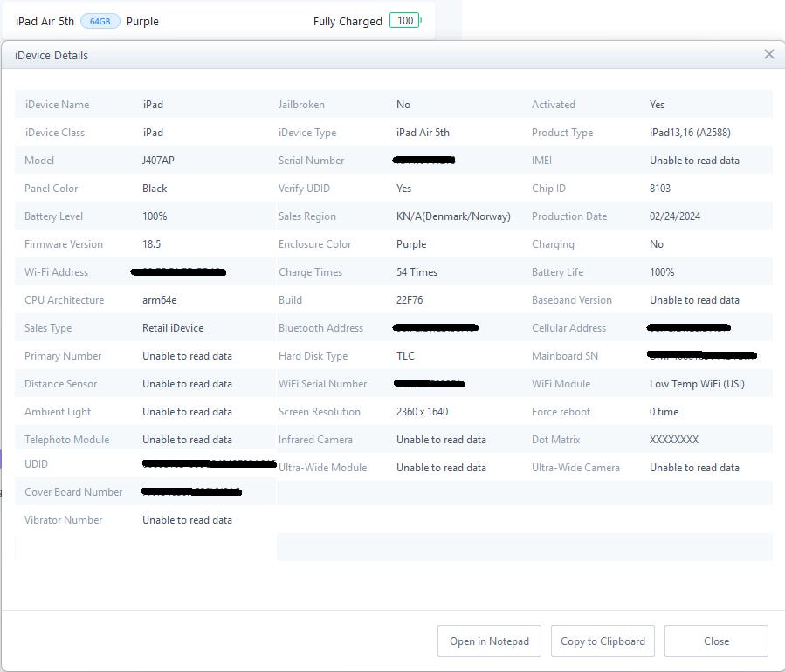Click the redacted Wi-Fi Address value
Screen dimensions: 785x672
pos(178,272)
